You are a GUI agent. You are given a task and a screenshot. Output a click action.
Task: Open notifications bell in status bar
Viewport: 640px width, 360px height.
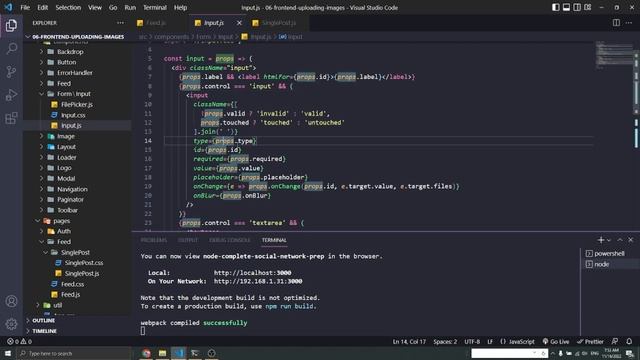[x=629, y=342]
